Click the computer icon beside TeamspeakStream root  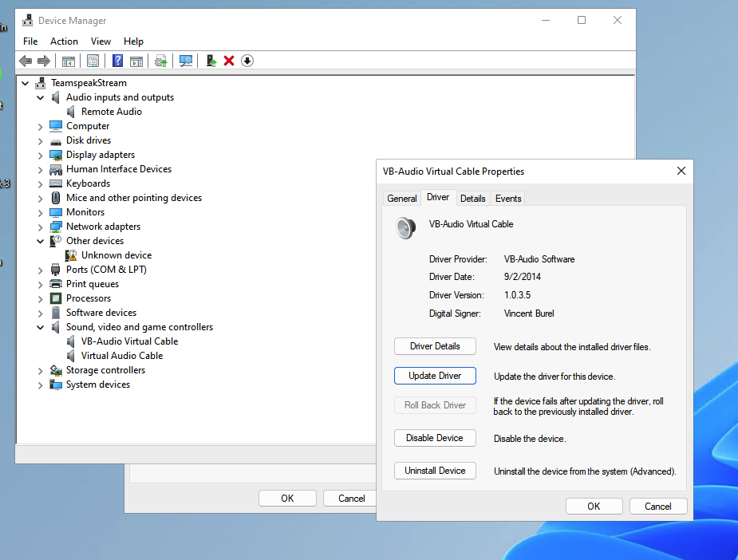[x=41, y=83]
